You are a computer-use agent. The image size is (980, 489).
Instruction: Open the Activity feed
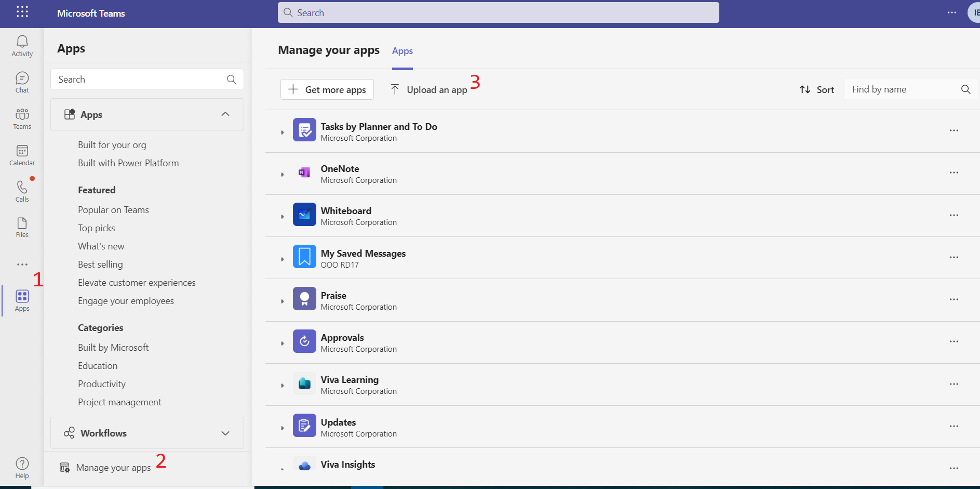22,46
